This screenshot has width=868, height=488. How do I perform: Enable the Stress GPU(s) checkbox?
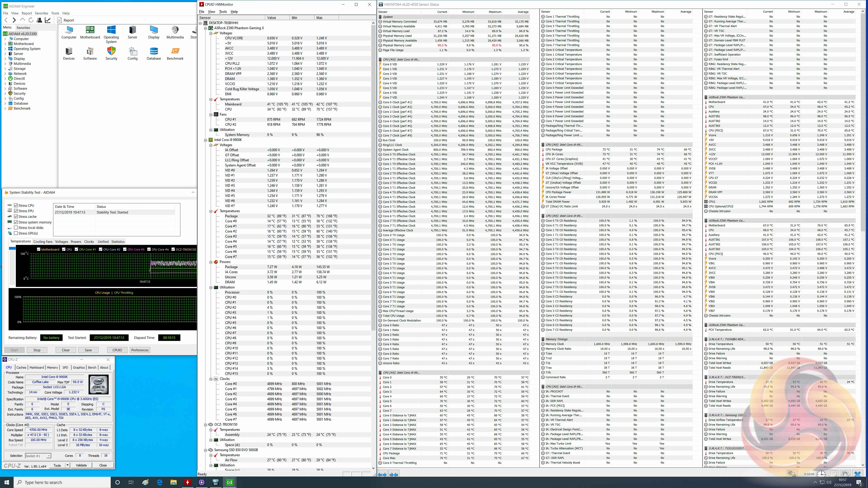(16, 233)
